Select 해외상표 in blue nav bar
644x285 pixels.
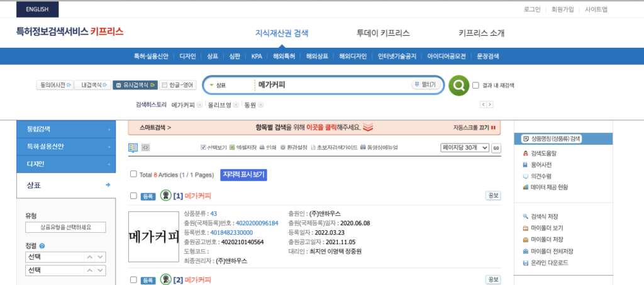[x=317, y=57]
